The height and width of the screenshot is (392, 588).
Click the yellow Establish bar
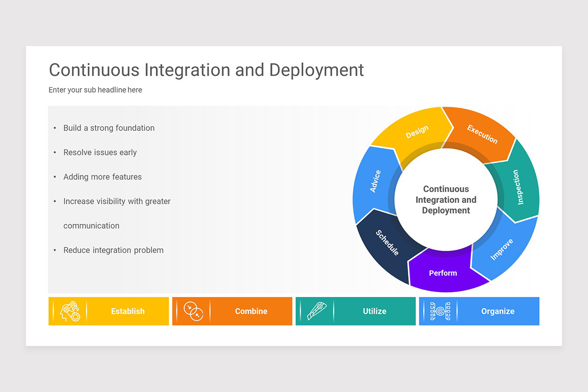(127, 311)
